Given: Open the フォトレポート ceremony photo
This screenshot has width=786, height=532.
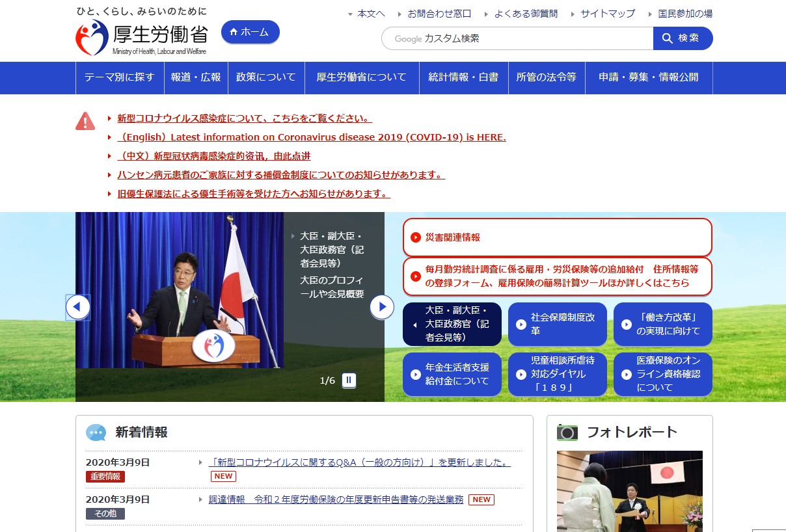Looking at the screenshot, I should point(630,491).
